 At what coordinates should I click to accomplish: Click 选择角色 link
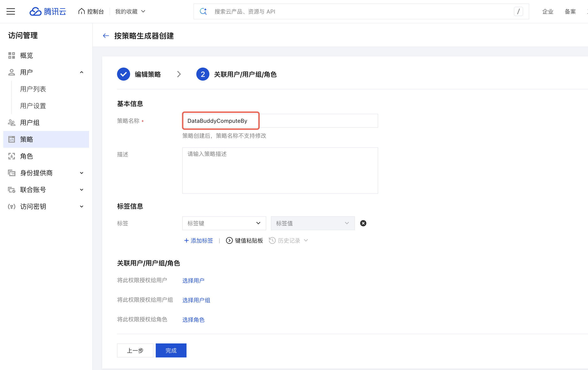click(193, 319)
